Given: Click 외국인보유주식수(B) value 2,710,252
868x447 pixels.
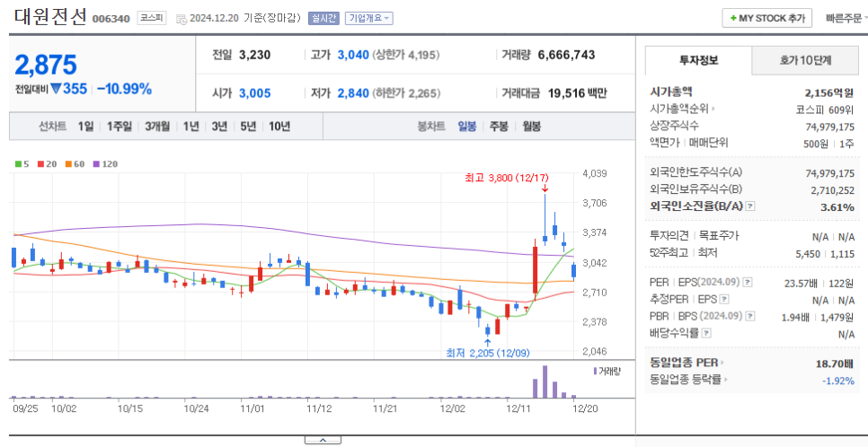Looking at the screenshot, I should [x=833, y=190].
